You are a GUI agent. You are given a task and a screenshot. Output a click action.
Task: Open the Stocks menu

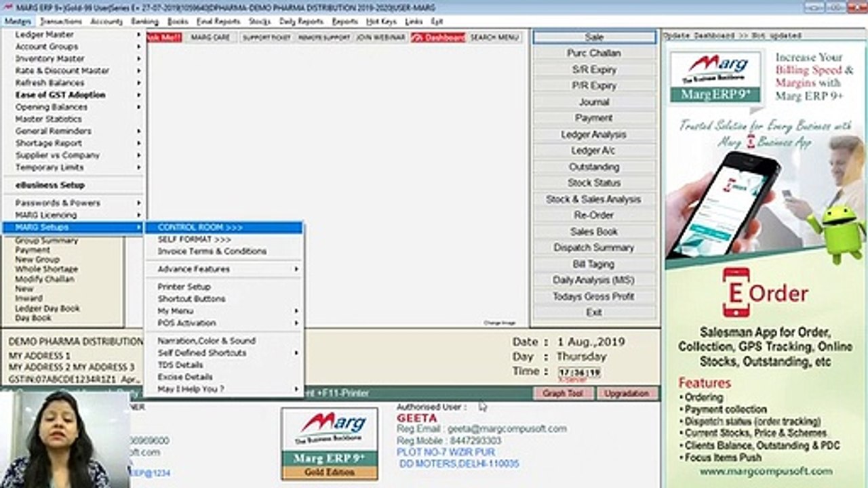pos(260,22)
